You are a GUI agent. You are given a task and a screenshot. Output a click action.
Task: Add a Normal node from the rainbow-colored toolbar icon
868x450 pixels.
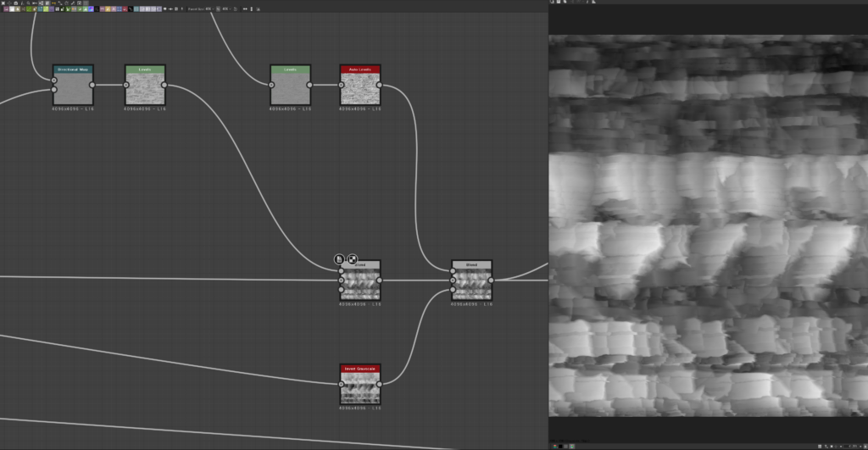coord(91,8)
